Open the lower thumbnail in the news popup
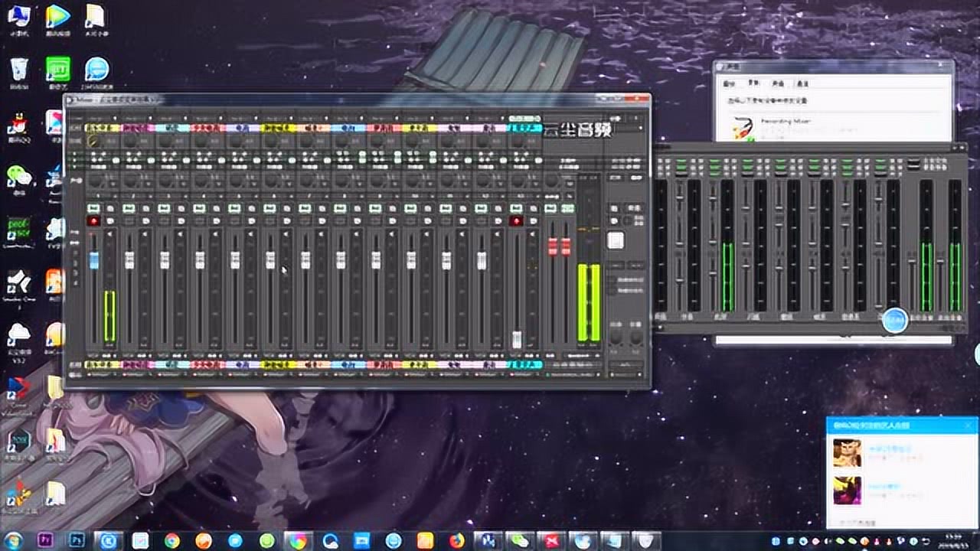This screenshot has width=980, height=551. click(848, 491)
